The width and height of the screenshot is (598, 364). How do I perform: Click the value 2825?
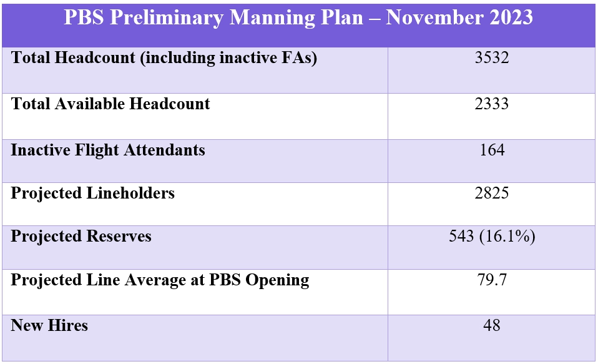pyautogui.click(x=492, y=193)
